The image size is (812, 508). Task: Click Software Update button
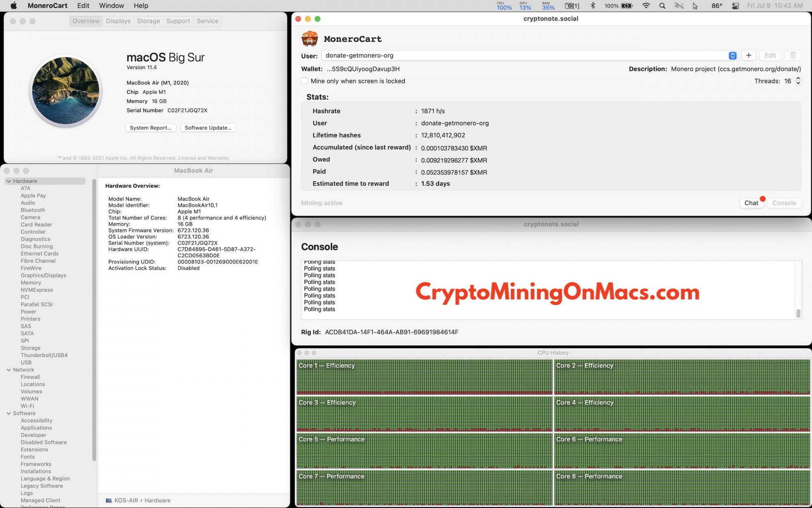click(x=207, y=127)
